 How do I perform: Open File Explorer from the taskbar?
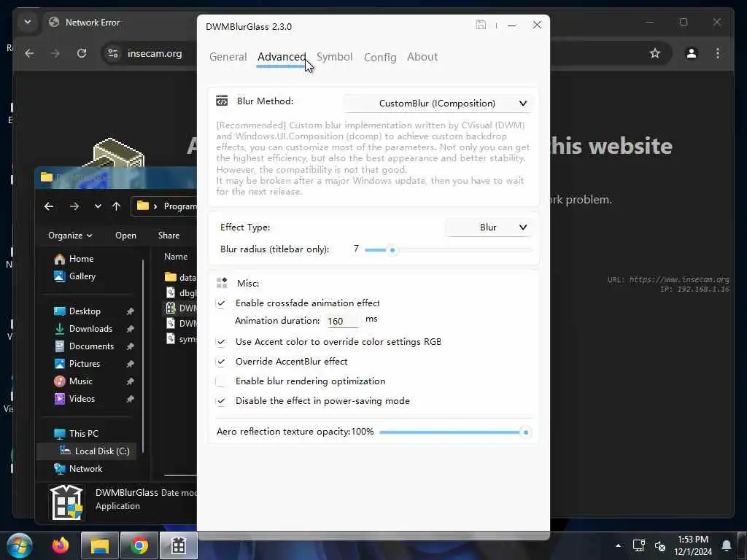pyautogui.click(x=99, y=545)
